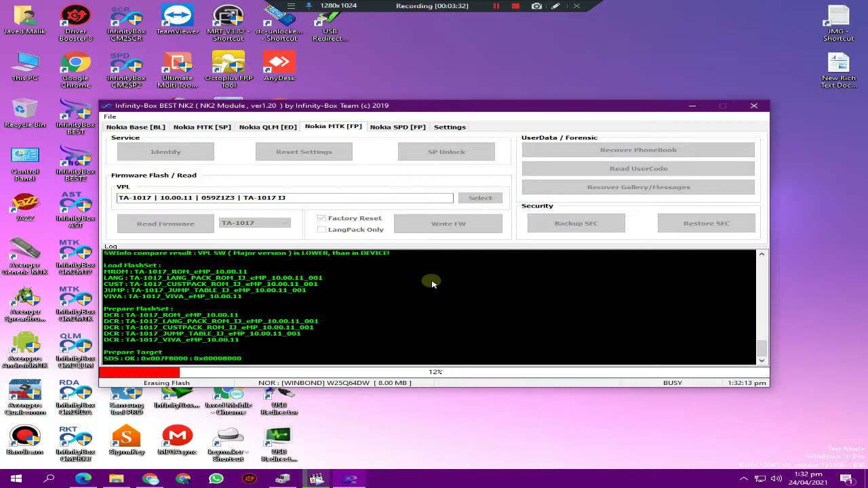Open WhatsApp from the taskbar

click(216, 479)
